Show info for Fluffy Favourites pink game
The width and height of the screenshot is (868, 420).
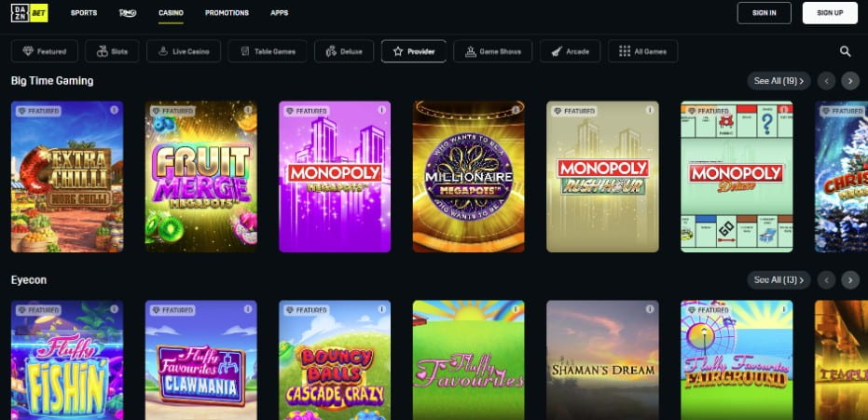516,309
